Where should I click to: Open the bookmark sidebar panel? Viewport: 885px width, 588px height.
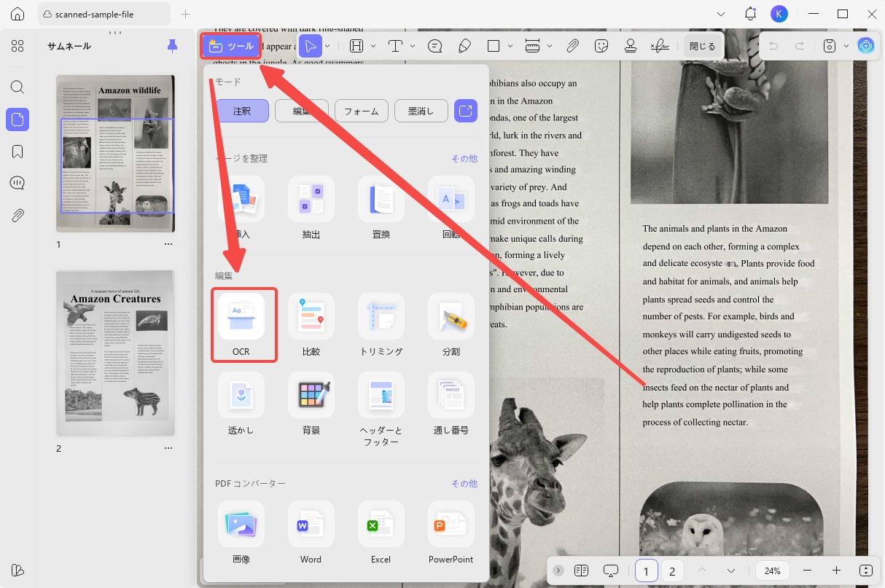tap(17, 152)
